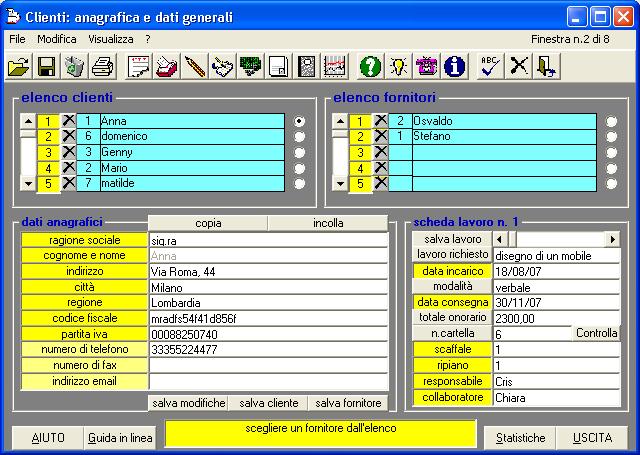640x455 pixels.
Task: Open help with green question mark icon
Action: (370, 67)
